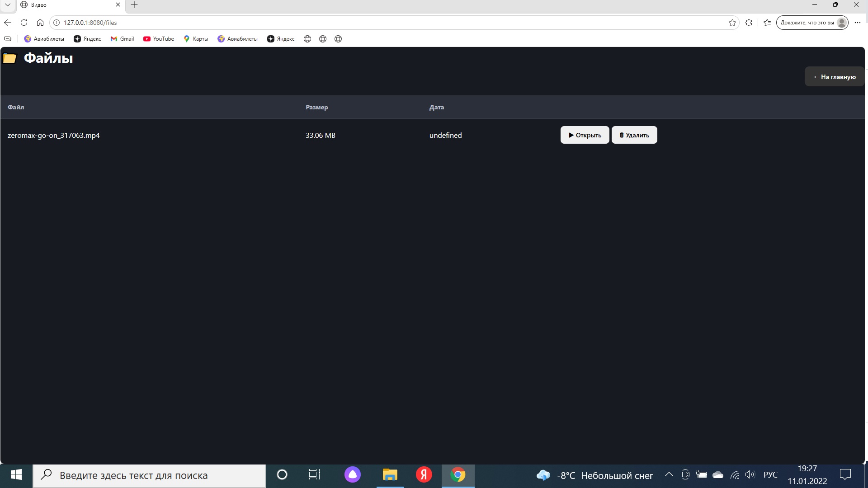Add page to favorites star icon
Viewport: 868px width, 488px height.
(x=732, y=23)
